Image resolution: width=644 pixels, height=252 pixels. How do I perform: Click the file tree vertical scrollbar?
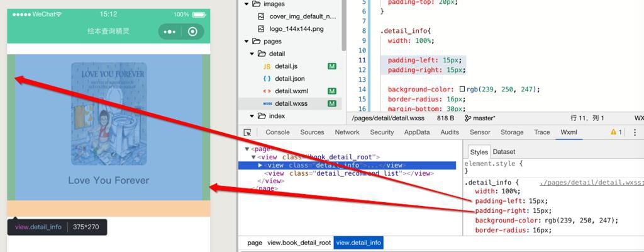click(344, 25)
